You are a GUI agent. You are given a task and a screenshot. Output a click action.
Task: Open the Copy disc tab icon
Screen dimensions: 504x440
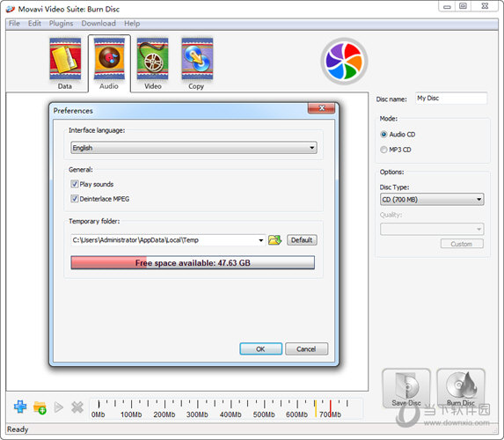tap(197, 59)
